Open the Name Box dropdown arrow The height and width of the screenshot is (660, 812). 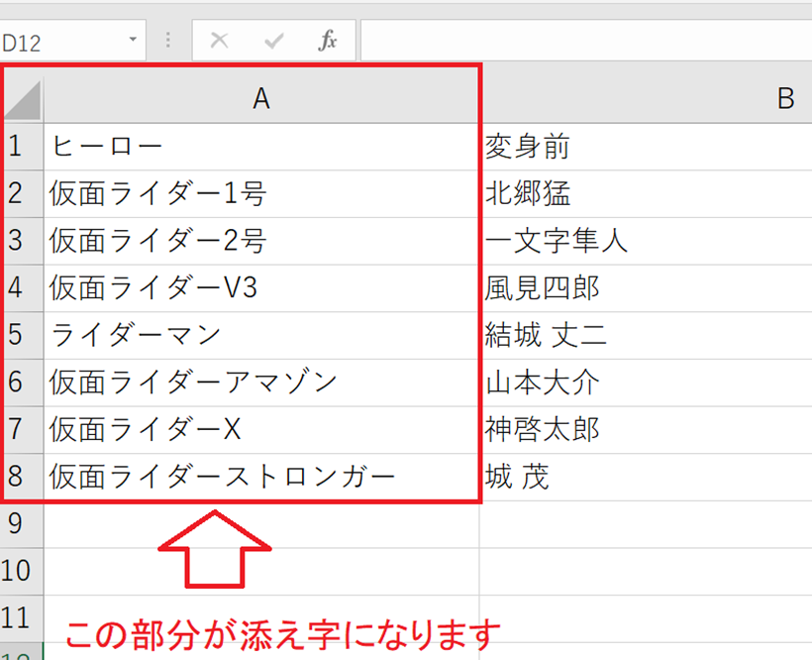[x=133, y=41]
